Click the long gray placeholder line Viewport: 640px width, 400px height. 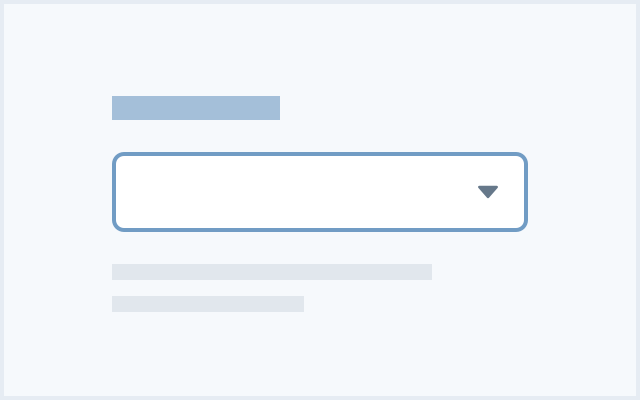[x=272, y=272]
